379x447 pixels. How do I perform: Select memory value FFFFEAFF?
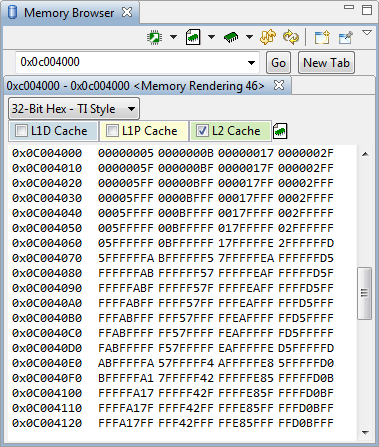pyautogui.click(x=246, y=288)
